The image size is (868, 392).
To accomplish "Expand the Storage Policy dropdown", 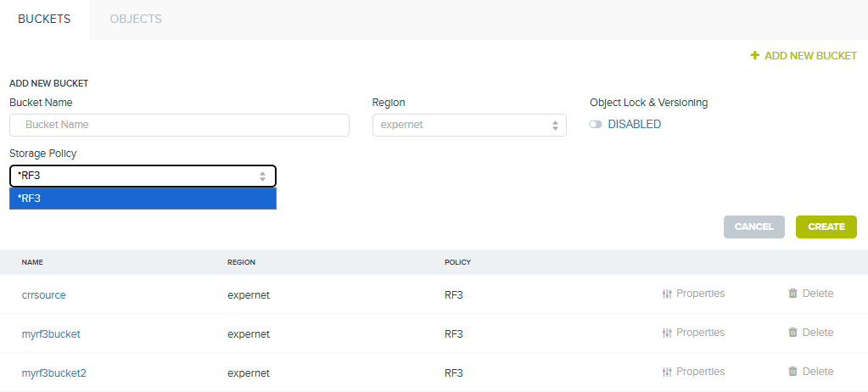I will pos(143,176).
